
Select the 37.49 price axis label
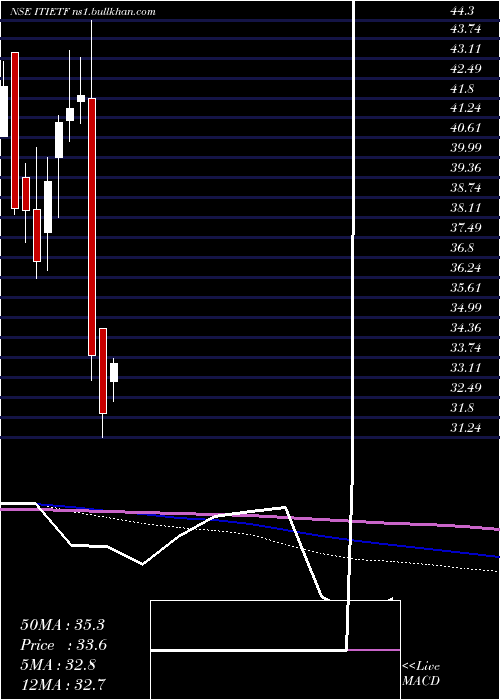[466, 229]
